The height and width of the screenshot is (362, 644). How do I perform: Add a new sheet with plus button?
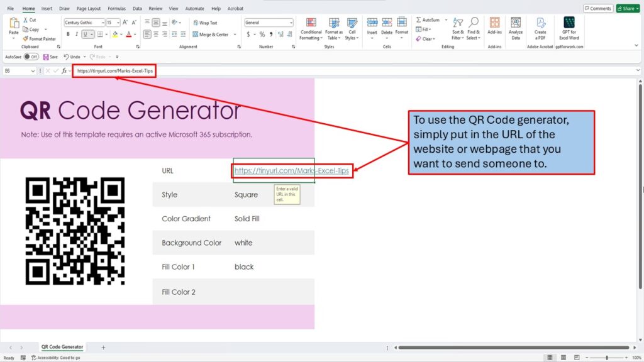coord(103,348)
